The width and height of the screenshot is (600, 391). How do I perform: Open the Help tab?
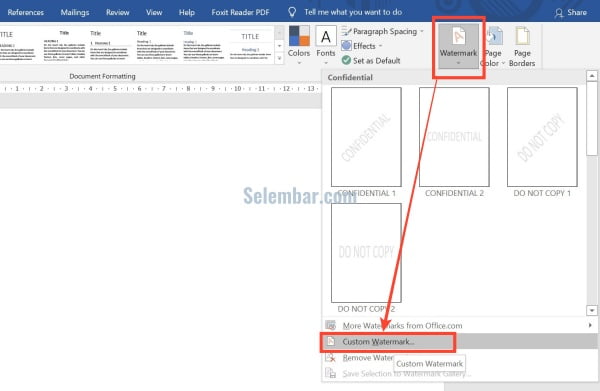point(187,12)
